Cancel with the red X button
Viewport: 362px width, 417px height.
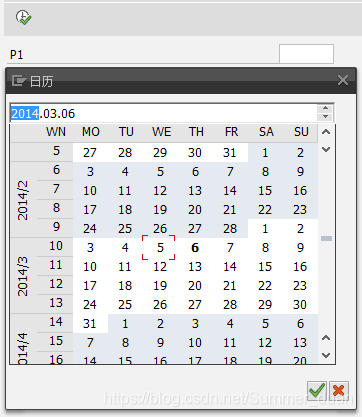coord(339,390)
